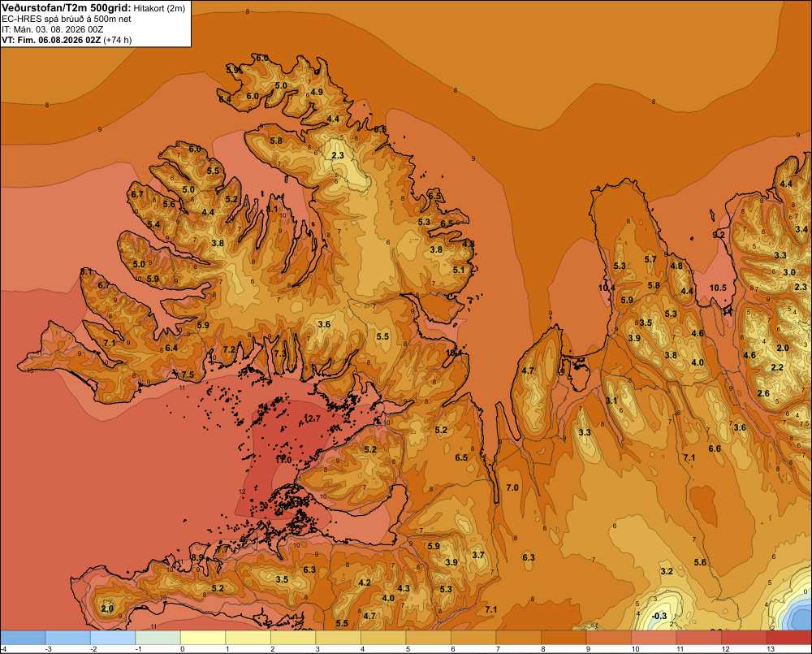Click the 3.7 temperature value
The height and width of the screenshot is (654, 812).
478,555
